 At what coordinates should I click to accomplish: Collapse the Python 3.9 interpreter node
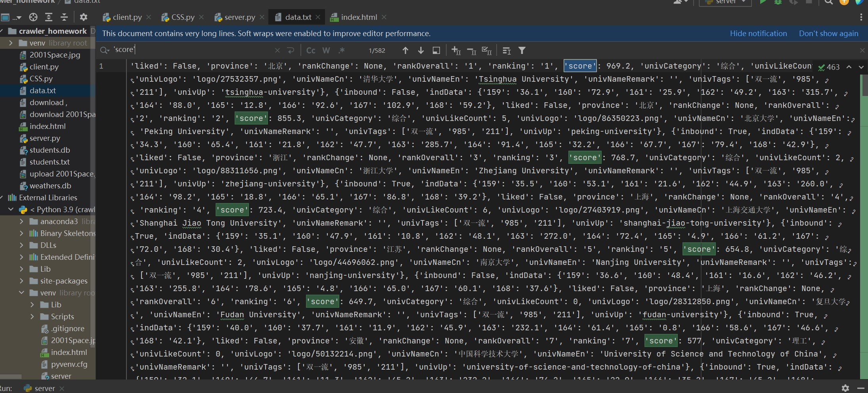point(11,209)
